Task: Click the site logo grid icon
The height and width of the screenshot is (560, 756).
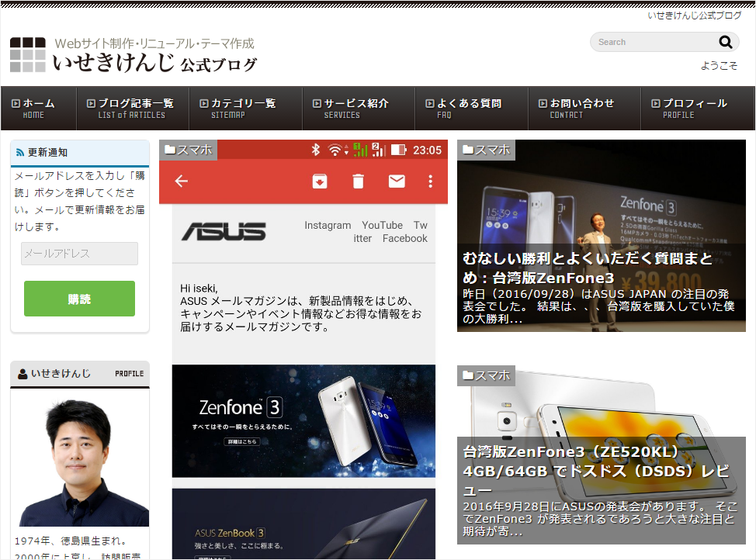Action: [28, 55]
